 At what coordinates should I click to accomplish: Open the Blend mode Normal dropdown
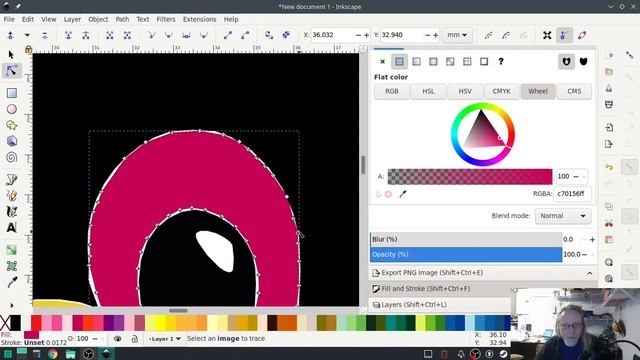point(563,216)
